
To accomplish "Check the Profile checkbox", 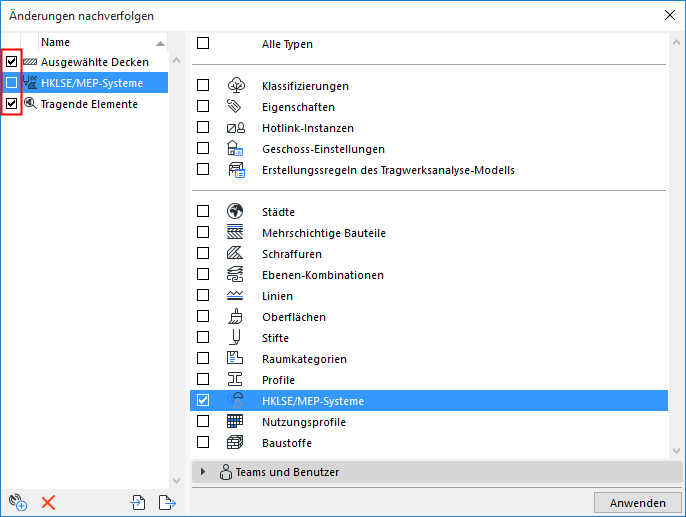I will pos(203,379).
